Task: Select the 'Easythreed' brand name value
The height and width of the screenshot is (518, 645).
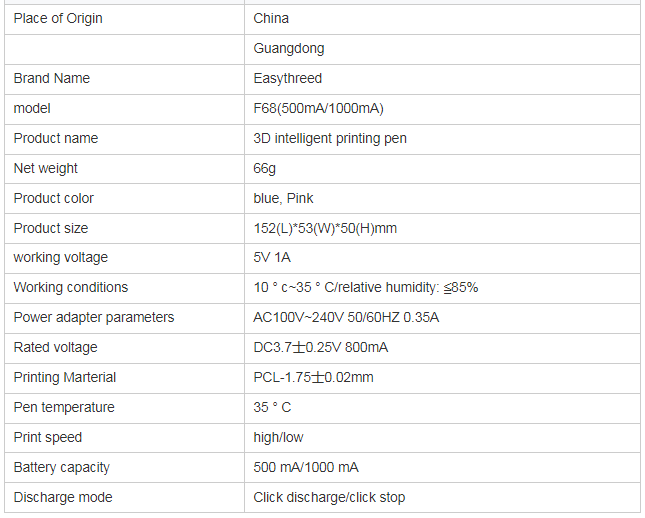Action: [x=288, y=78]
